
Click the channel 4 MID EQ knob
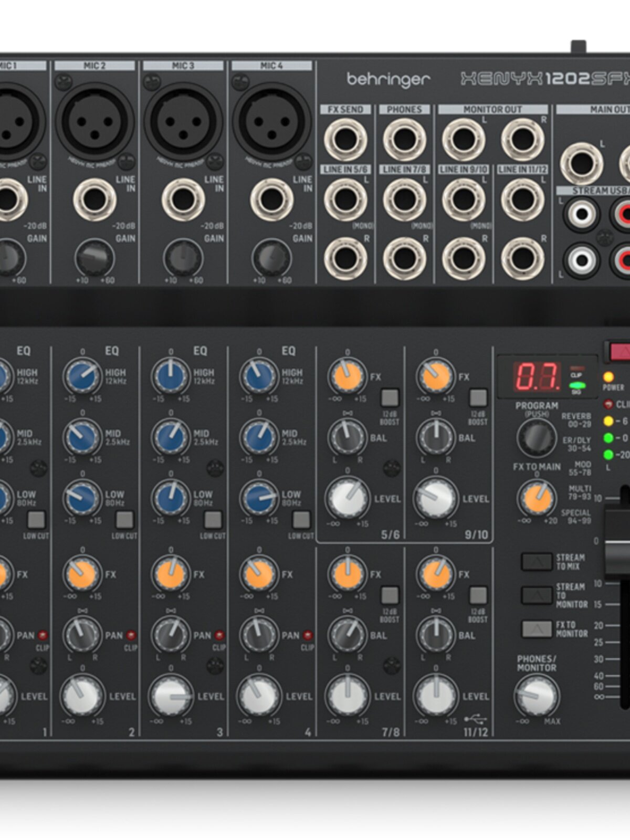pyautogui.click(x=259, y=437)
